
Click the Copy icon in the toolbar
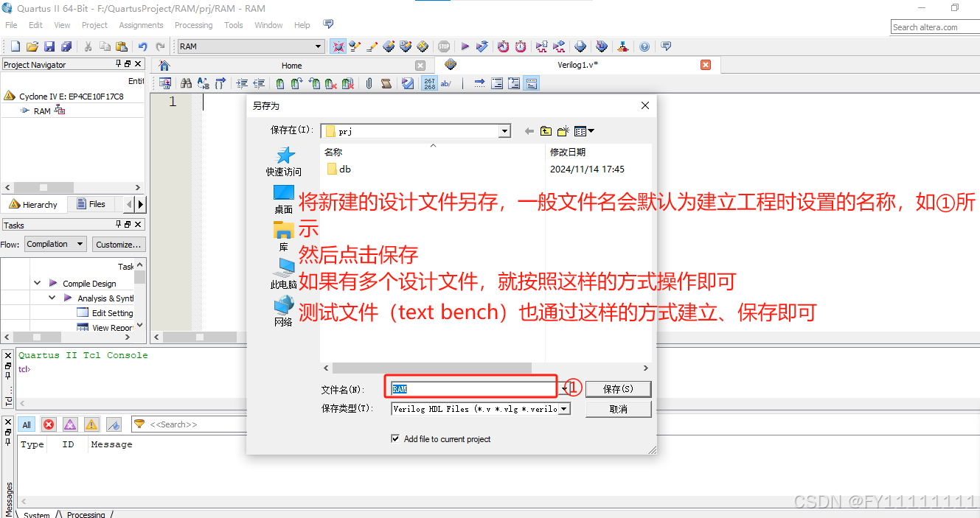[x=105, y=46]
